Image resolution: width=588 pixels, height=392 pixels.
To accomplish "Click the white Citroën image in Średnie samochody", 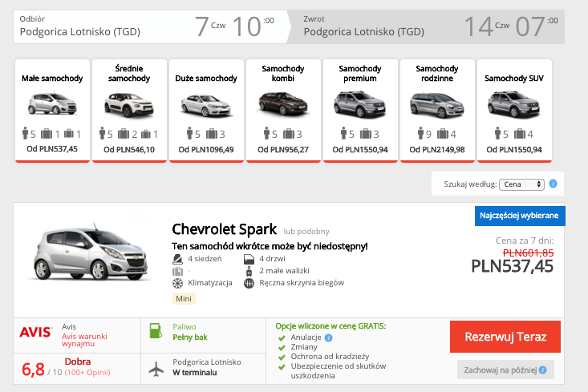I will pyautogui.click(x=129, y=104).
